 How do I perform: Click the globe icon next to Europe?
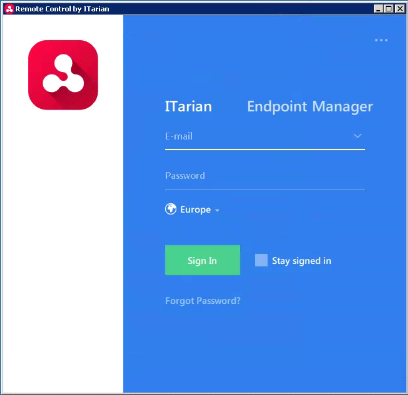coord(171,209)
